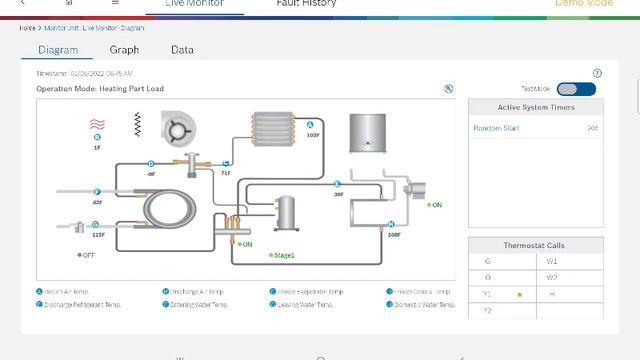The image size is (640, 360).
Task: Click the Domestic Water Temp. legend marker
Action: [x=389, y=304]
